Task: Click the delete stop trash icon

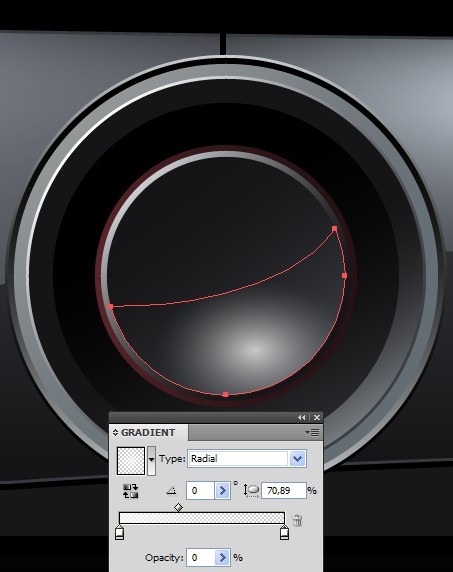Action: pos(297,520)
